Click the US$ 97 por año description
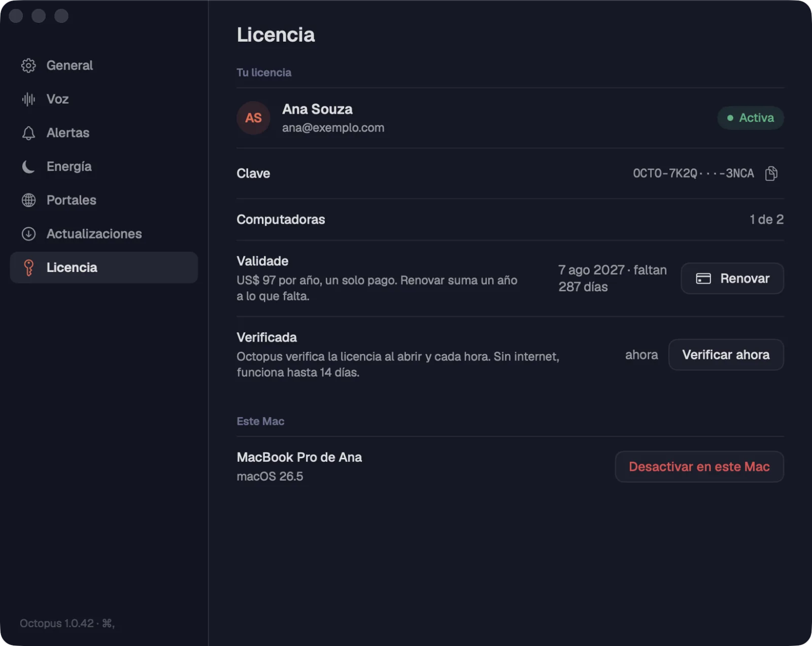Image resolution: width=812 pixels, height=646 pixels. [377, 288]
